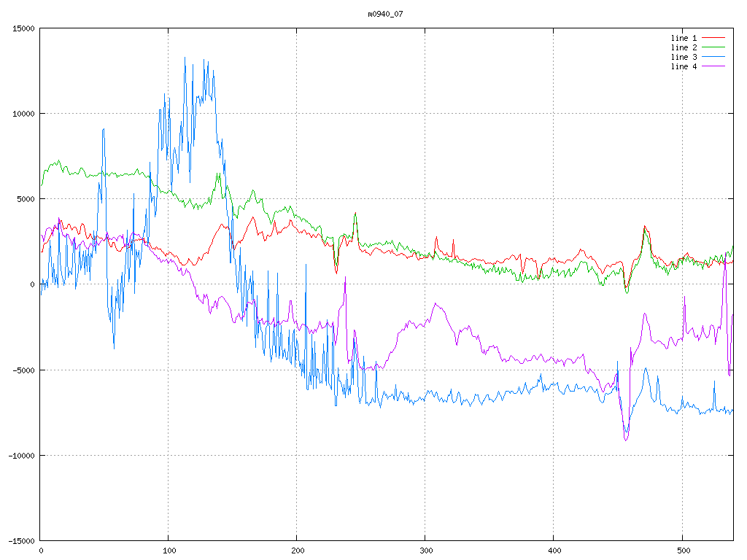Click the -15000 y-axis tick label
Viewport: 747px width, 560px height.
[20, 541]
